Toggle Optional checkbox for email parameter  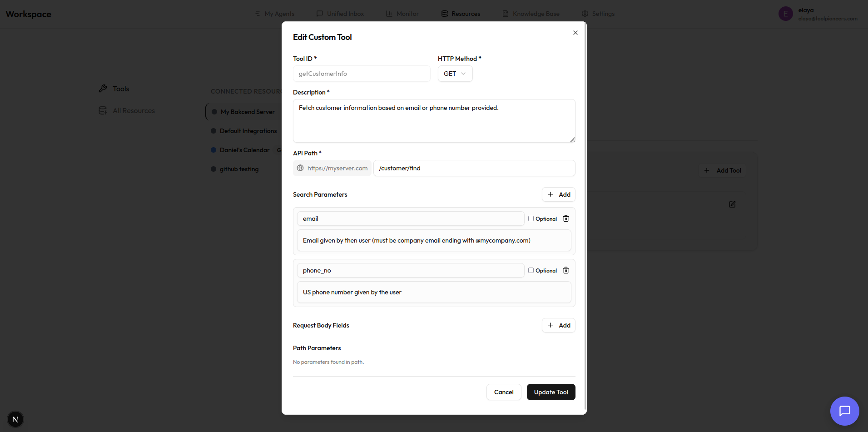531,218
